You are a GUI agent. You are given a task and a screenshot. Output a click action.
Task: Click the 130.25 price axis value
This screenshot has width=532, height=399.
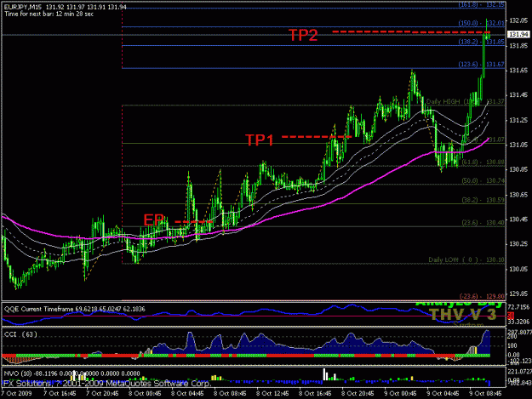[x=518, y=244]
